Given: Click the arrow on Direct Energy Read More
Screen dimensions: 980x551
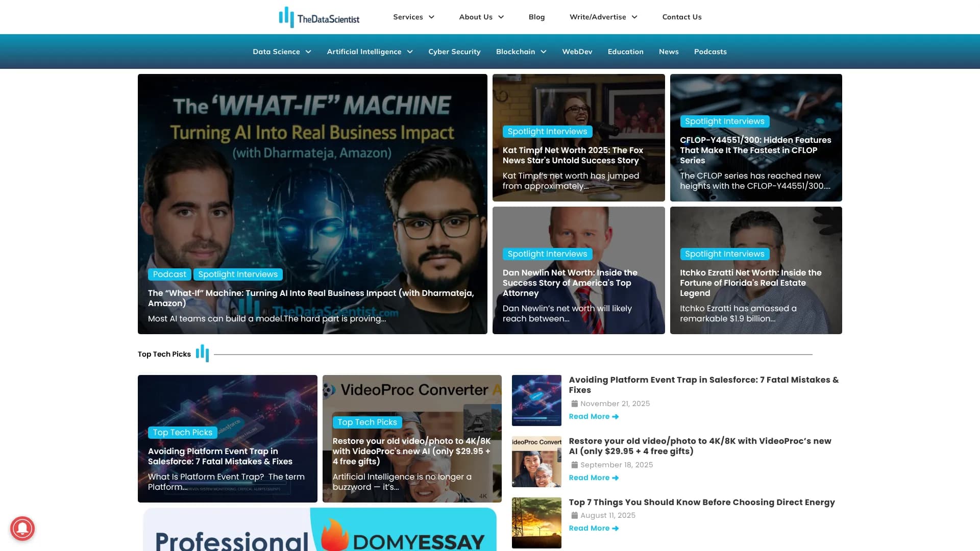Looking at the screenshot, I should pyautogui.click(x=616, y=529).
